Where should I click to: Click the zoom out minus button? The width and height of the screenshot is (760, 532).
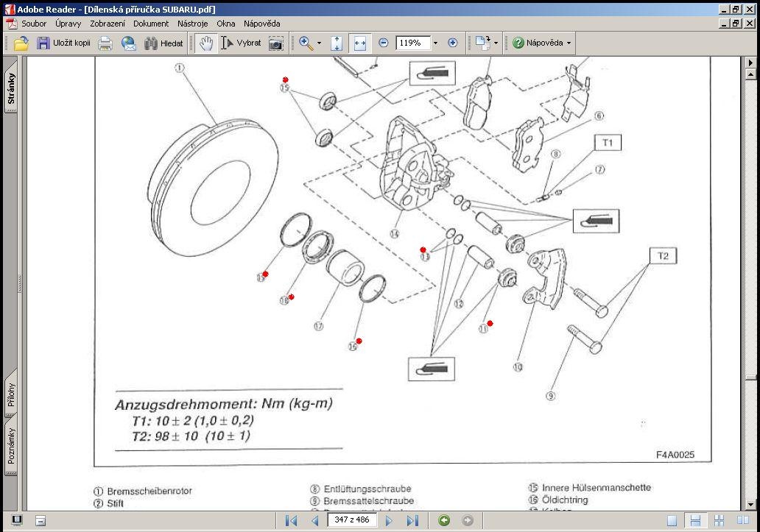pyautogui.click(x=384, y=43)
